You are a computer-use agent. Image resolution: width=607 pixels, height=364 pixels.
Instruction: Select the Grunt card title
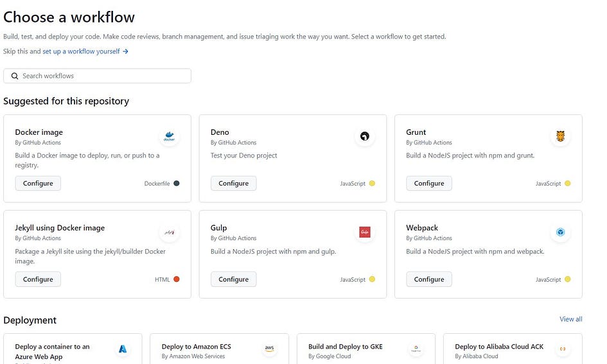pyautogui.click(x=416, y=132)
